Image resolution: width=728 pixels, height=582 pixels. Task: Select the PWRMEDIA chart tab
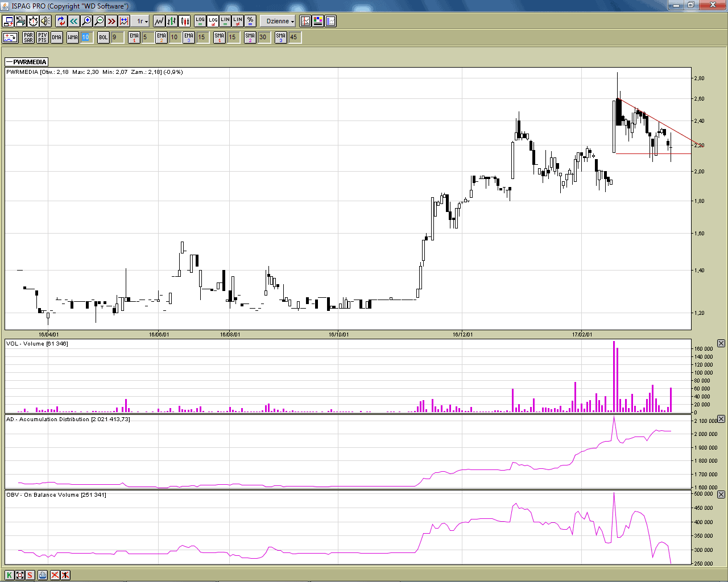[27, 62]
